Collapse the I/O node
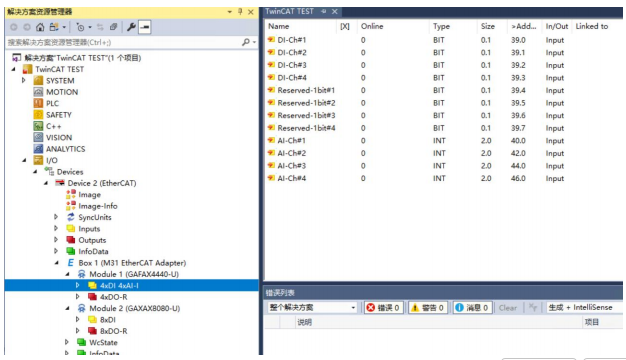 (x=24, y=160)
